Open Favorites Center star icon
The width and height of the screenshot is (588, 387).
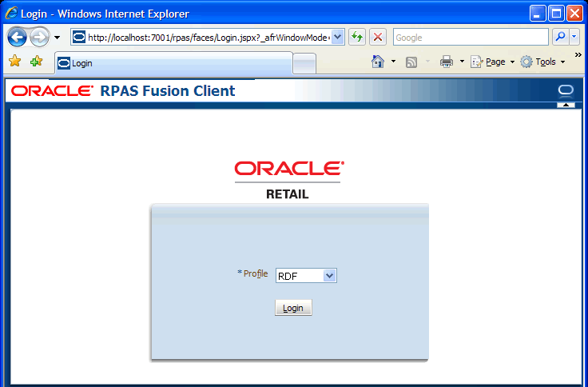click(x=15, y=61)
